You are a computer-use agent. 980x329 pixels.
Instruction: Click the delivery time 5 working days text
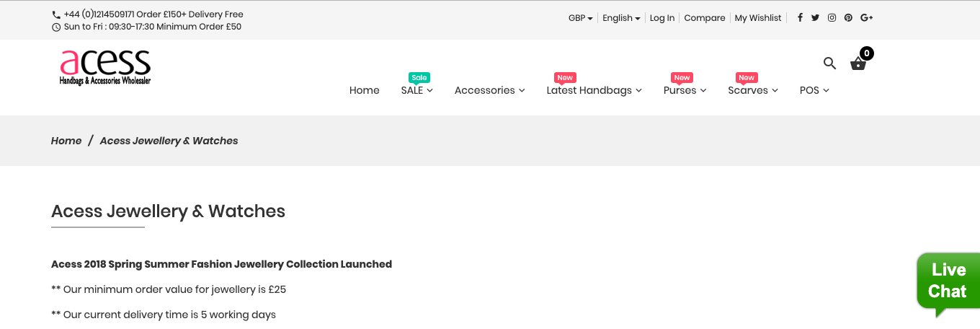(164, 315)
